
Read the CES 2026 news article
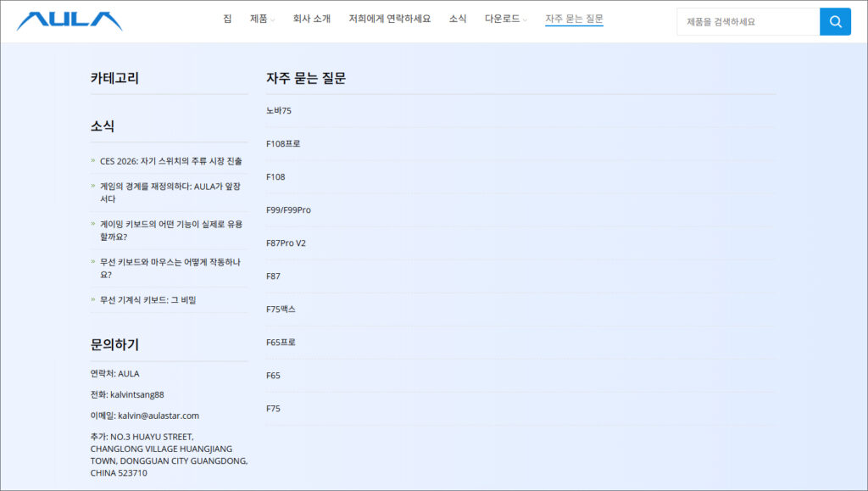pyautogui.click(x=170, y=161)
